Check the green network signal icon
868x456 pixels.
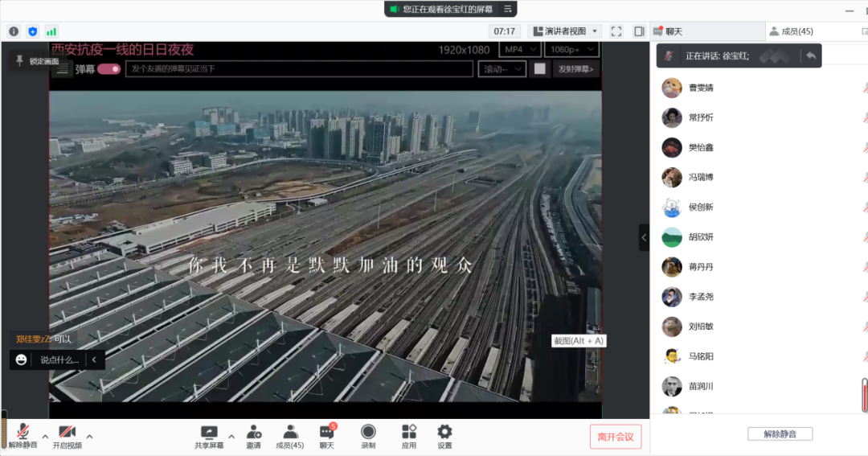[x=51, y=31]
